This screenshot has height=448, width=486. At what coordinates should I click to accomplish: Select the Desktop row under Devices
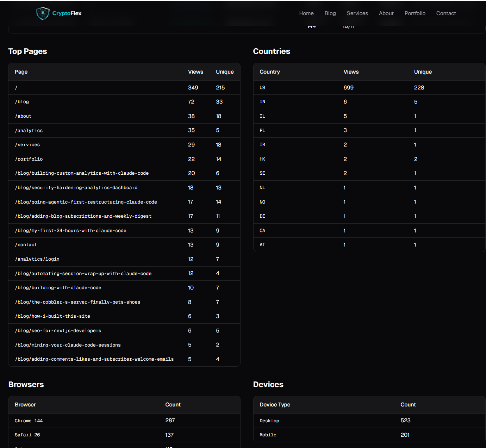coord(269,421)
